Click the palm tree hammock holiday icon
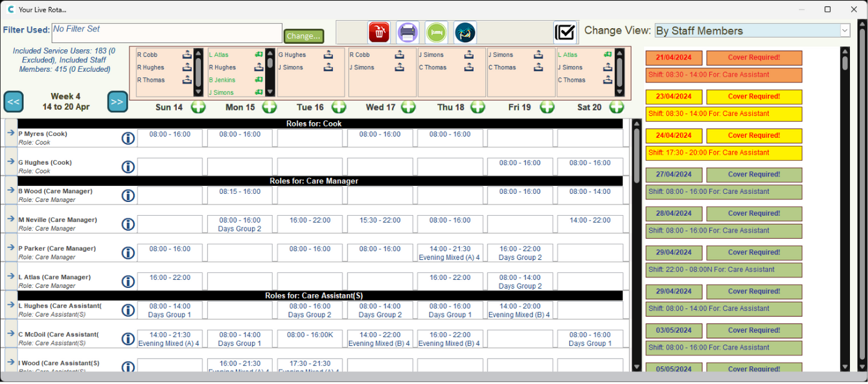 coord(465,32)
